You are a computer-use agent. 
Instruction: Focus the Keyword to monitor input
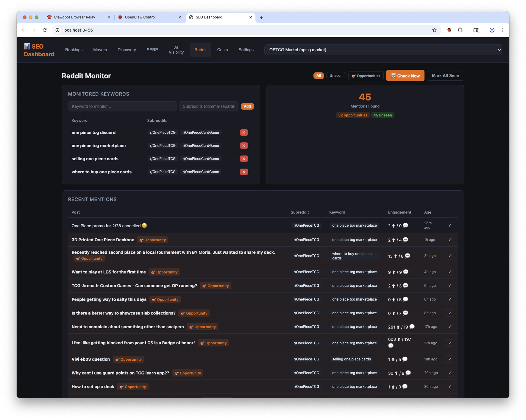point(122,106)
